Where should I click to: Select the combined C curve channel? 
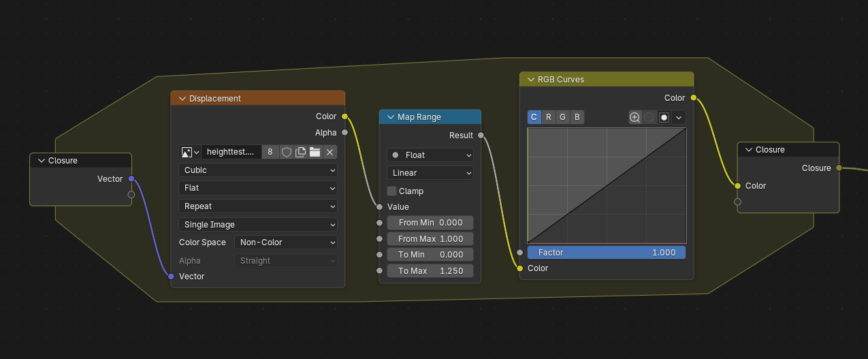pos(534,117)
